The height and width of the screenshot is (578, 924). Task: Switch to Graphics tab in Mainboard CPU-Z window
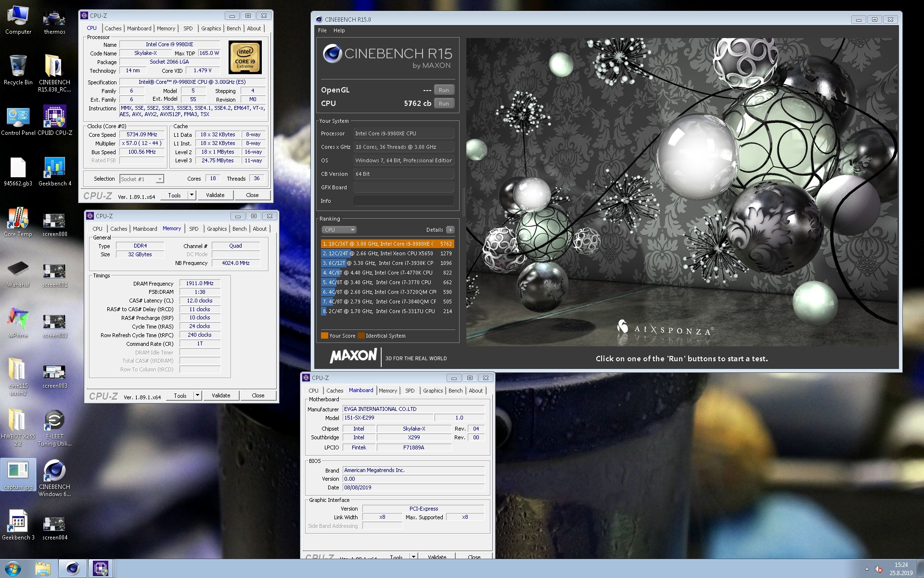433,391
